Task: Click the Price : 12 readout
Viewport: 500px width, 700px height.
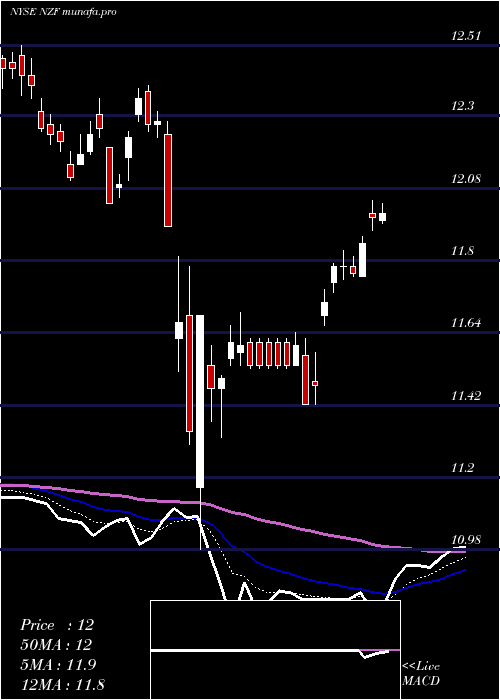Action: (57, 625)
